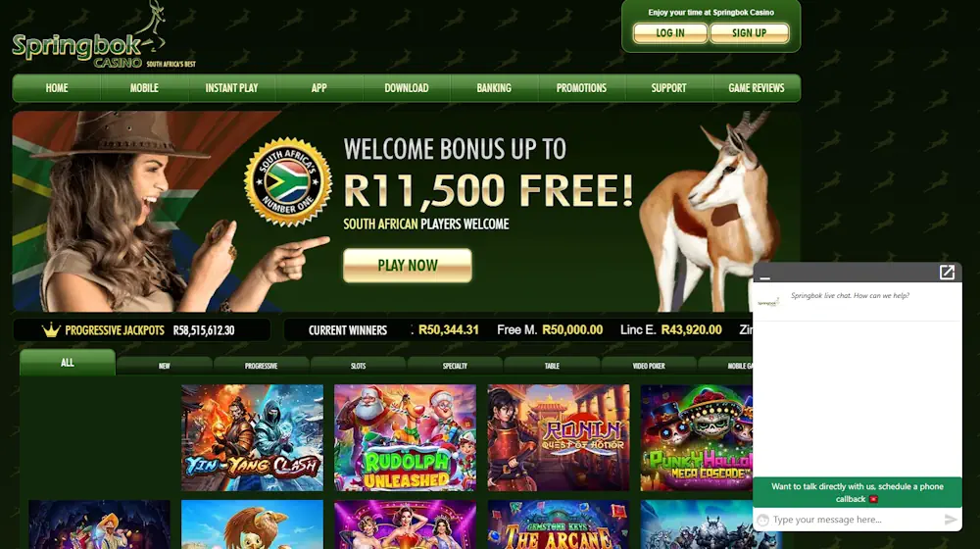Click the Springbok Casino logo
The image size is (980, 549).
tap(103, 37)
